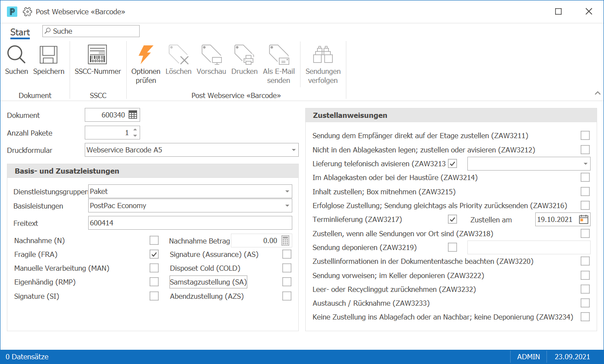
Task: Tick Sendung deponieren (ZAW3219) checkbox
Action: [452, 247]
